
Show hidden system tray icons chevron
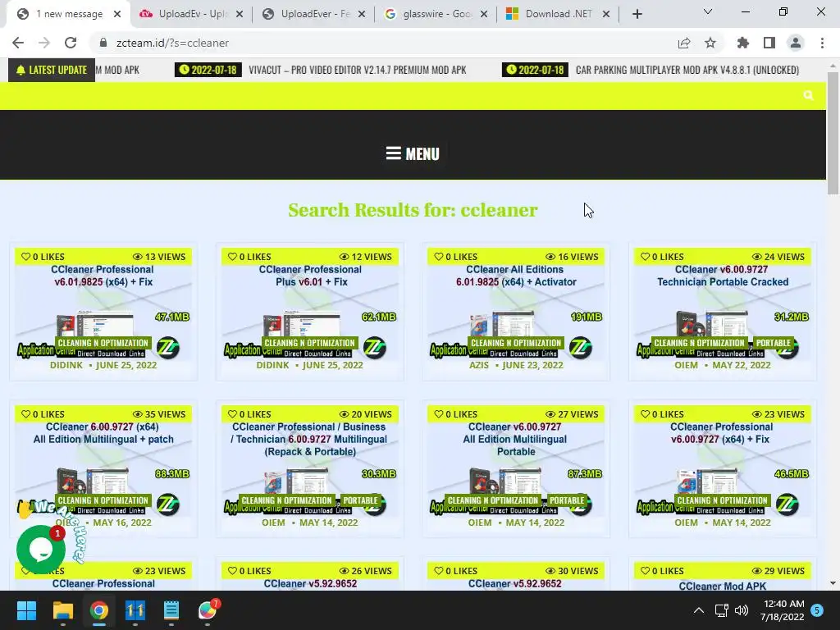[x=699, y=610]
